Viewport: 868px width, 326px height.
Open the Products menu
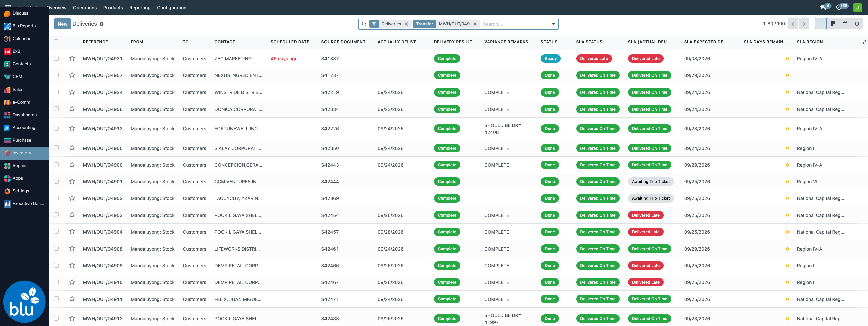113,8
